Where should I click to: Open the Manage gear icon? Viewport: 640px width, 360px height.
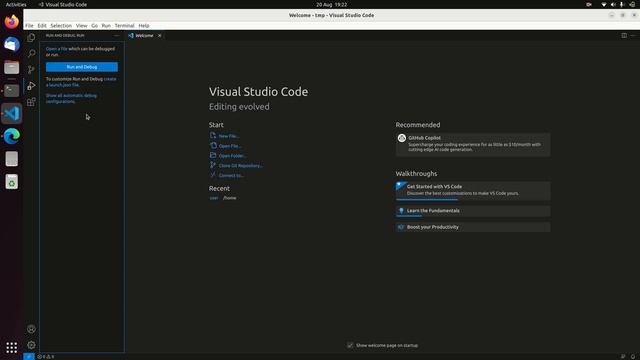(31, 345)
